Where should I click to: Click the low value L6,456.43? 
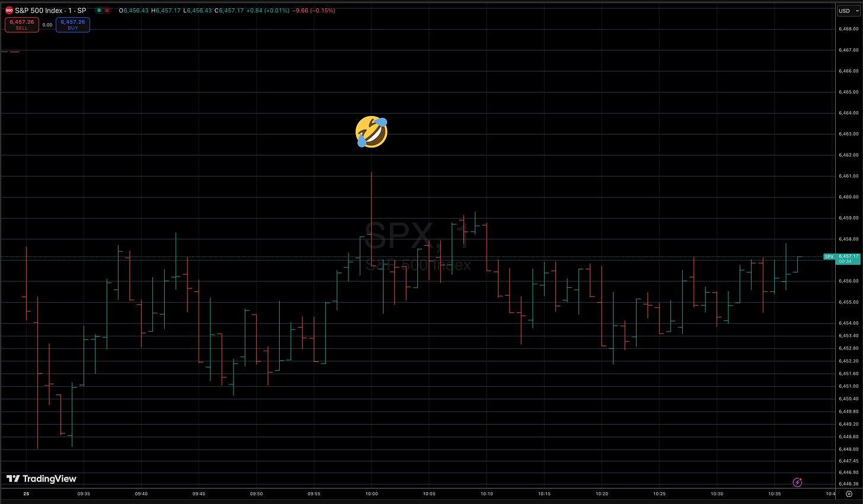click(x=197, y=11)
